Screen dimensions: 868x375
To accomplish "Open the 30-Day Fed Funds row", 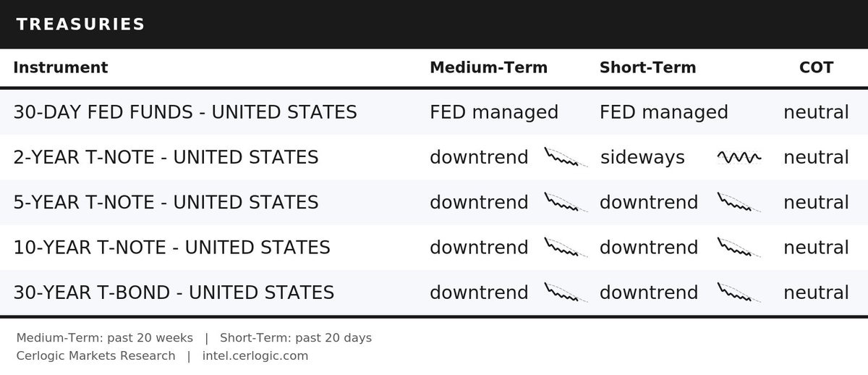I will 434,112.
